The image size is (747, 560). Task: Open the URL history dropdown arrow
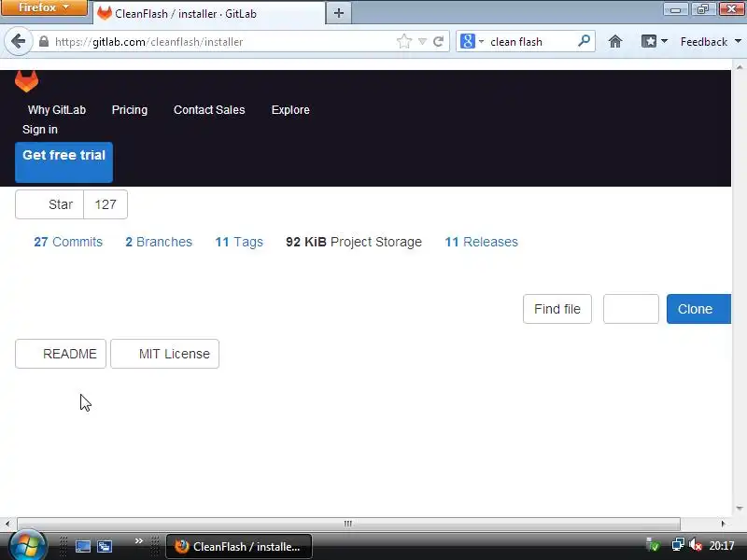point(422,42)
